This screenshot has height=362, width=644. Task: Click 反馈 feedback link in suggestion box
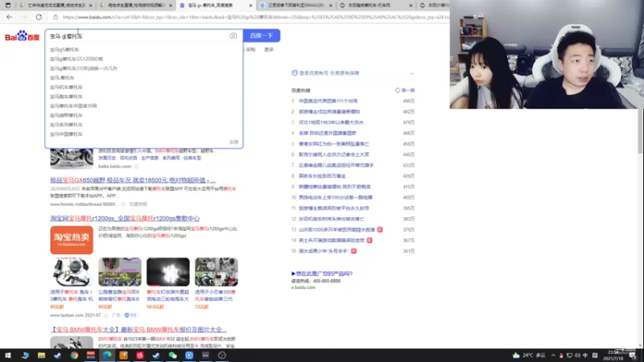[233, 142]
